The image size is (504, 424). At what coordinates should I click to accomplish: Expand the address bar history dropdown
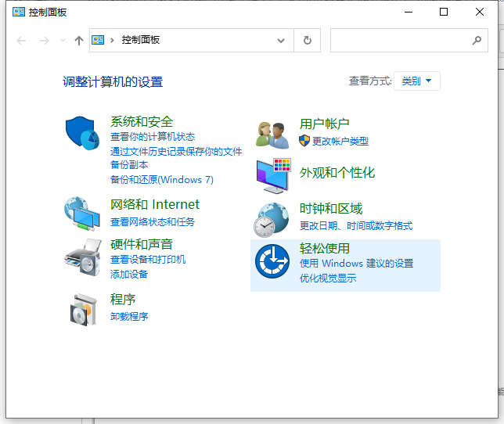[x=282, y=40]
